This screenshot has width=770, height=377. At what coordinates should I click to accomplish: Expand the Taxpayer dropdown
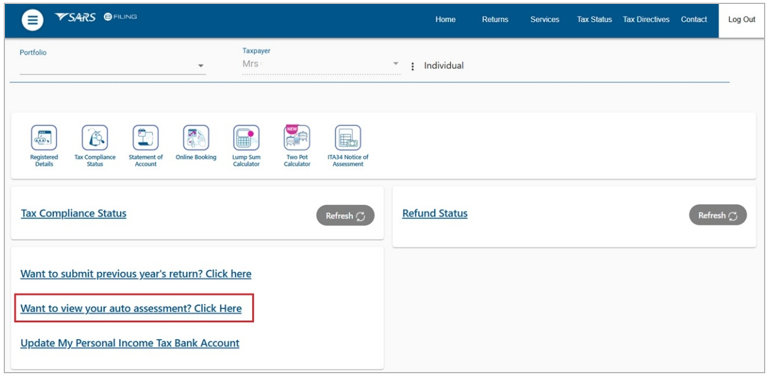(x=321, y=64)
